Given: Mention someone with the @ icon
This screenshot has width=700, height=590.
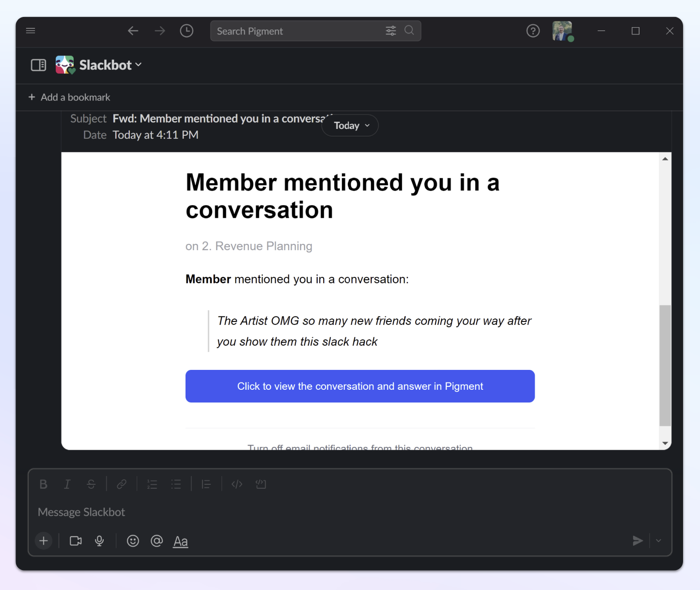Looking at the screenshot, I should coord(156,541).
